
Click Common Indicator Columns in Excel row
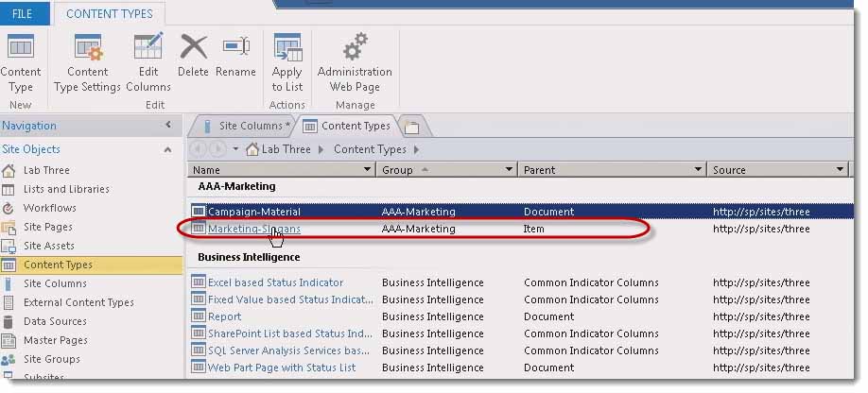click(591, 282)
